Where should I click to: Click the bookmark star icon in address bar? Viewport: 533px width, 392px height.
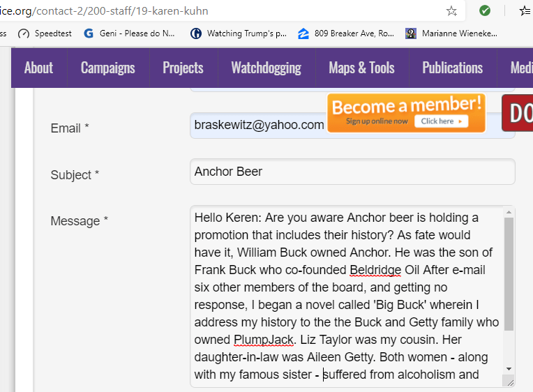(x=451, y=11)
